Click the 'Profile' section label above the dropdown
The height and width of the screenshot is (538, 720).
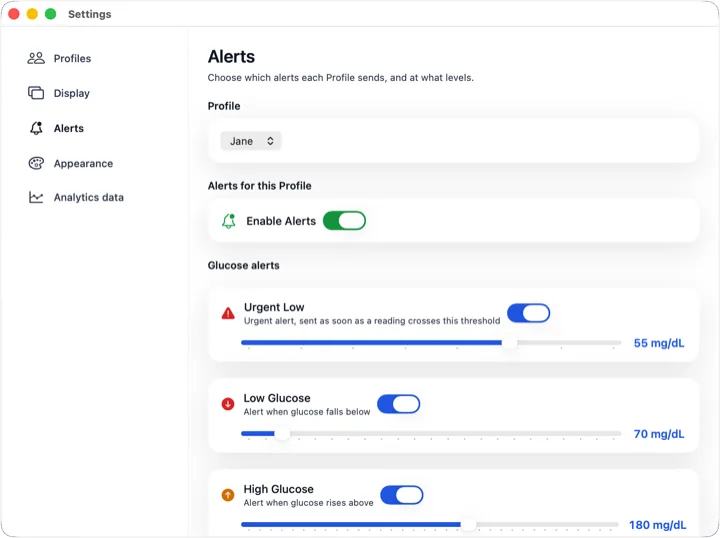tap(224, 106)
